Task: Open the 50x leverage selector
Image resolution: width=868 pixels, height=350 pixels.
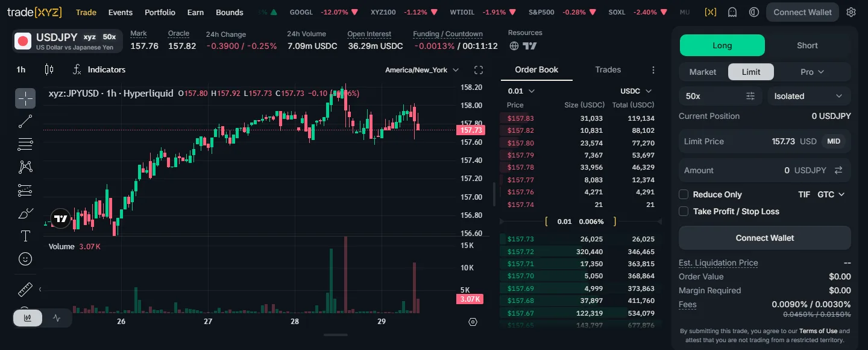Action: (x=722, y=96)
